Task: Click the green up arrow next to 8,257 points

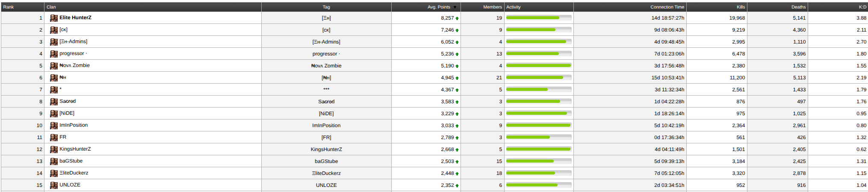Action: click(457, 18)
